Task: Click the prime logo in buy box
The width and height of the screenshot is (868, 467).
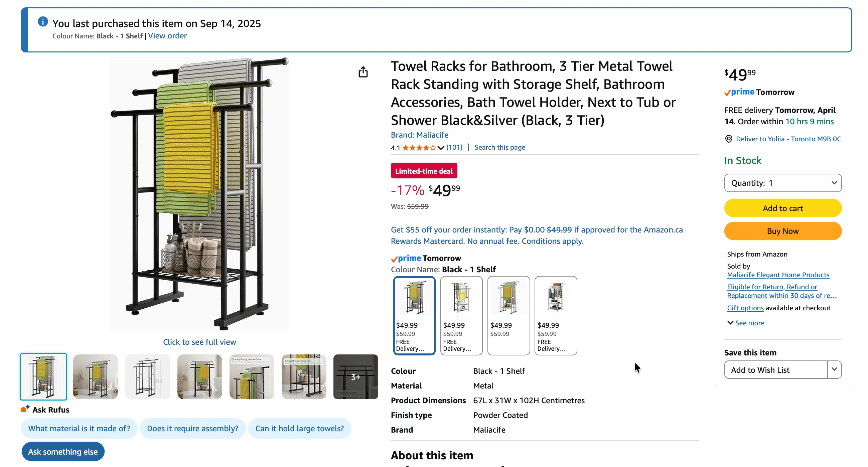Action: (739, 92)
